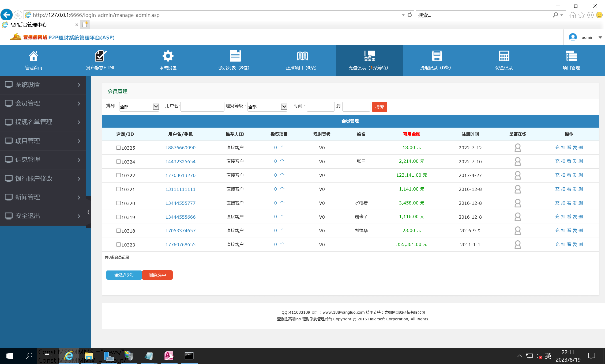
Task: Open the command prompt taskbar icon
Action: 189,356
